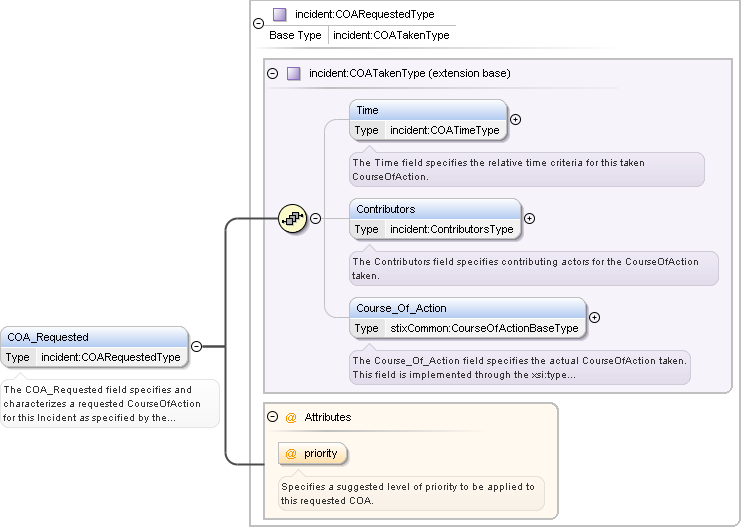
Task: Click the purple type icon beside incident:COARequestedType
Action: click(x=280, y=15)
